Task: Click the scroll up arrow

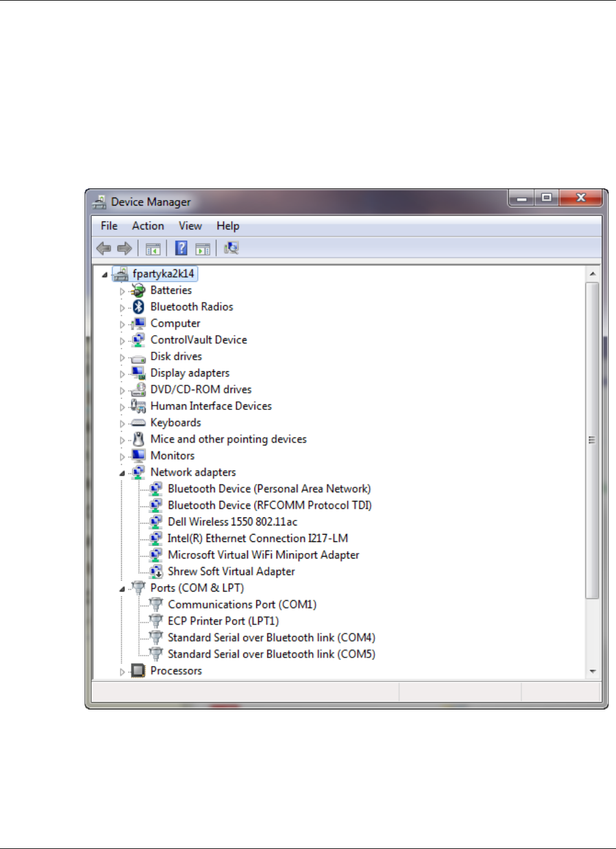Action: coord(592,273)
